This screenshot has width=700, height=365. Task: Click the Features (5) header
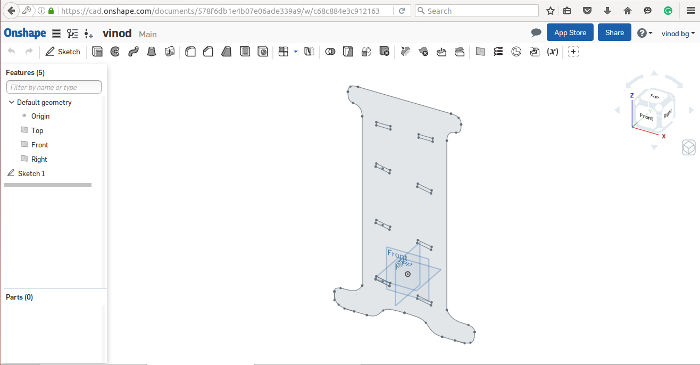25,72
